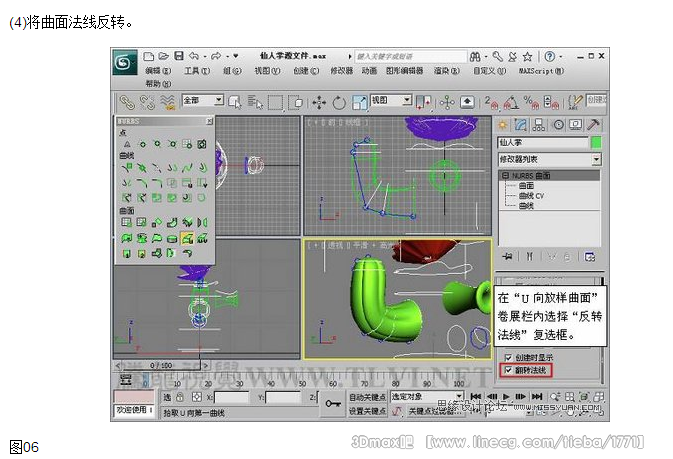Viewport: 673px width, 459px height.
Task: Toggle the 创建时显示 checkbox
Action: [x=508, y=357]
